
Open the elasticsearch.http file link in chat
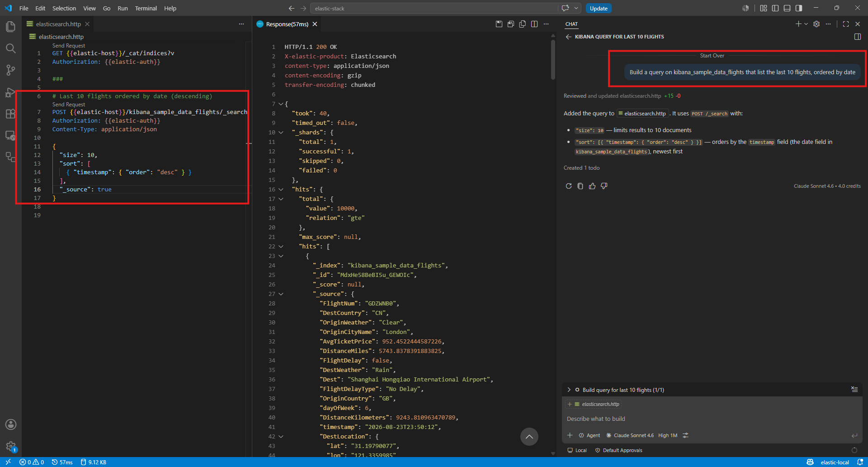point(642,114)
